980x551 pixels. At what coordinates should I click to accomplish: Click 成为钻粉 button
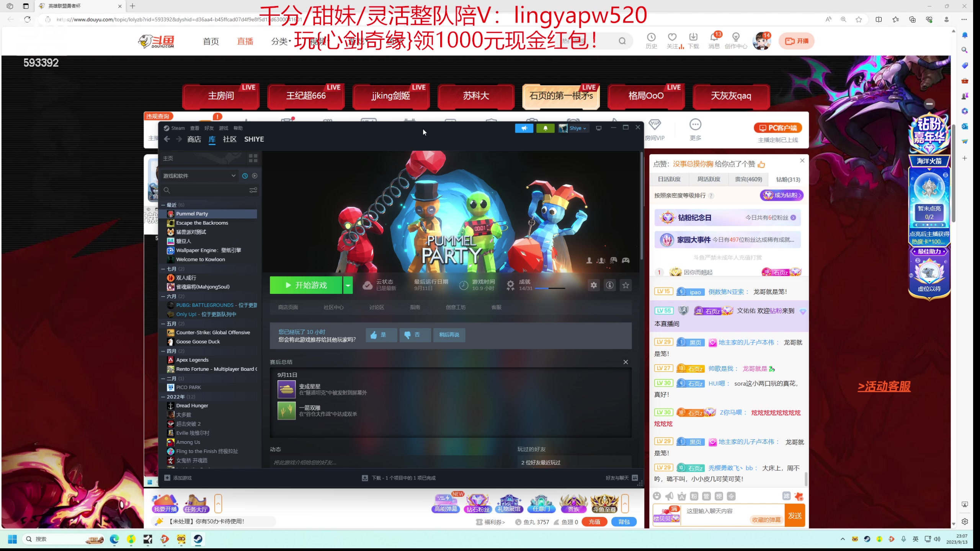tap(781, 195)
